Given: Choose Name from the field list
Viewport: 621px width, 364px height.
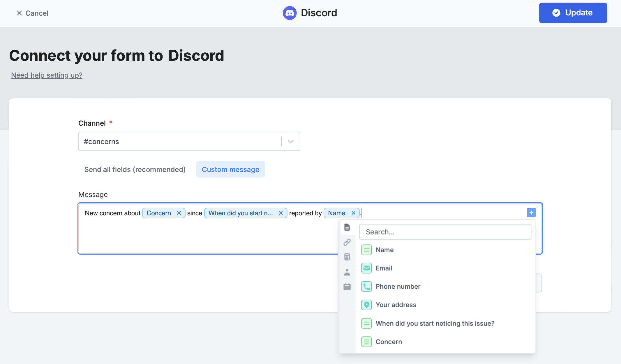Looking at the screenshot, I should tap(384, 250).
